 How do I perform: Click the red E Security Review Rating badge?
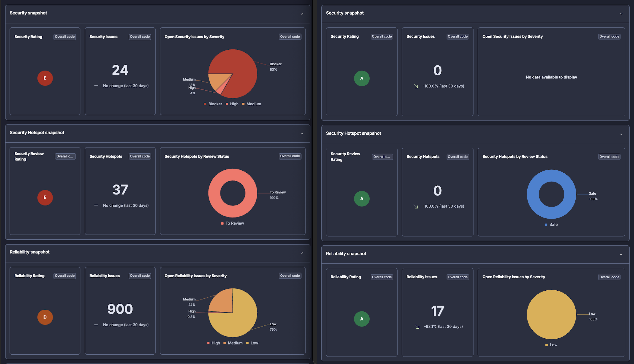coord(45,198)
